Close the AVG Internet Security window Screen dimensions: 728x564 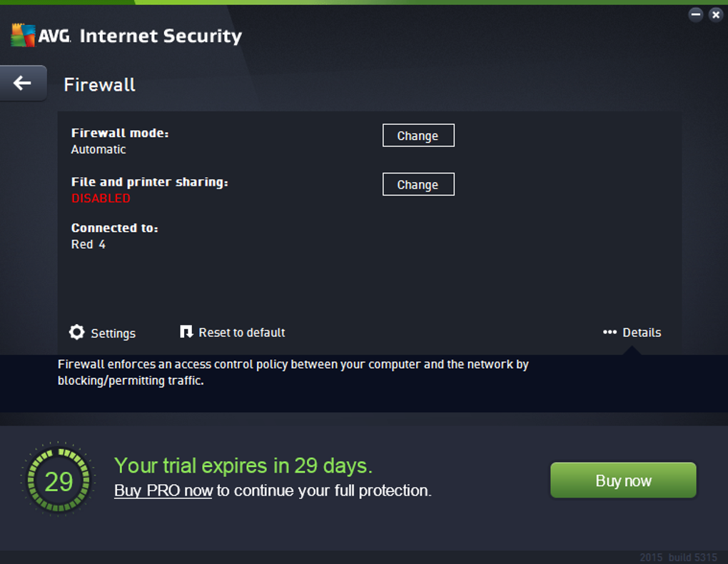point(715,14)
